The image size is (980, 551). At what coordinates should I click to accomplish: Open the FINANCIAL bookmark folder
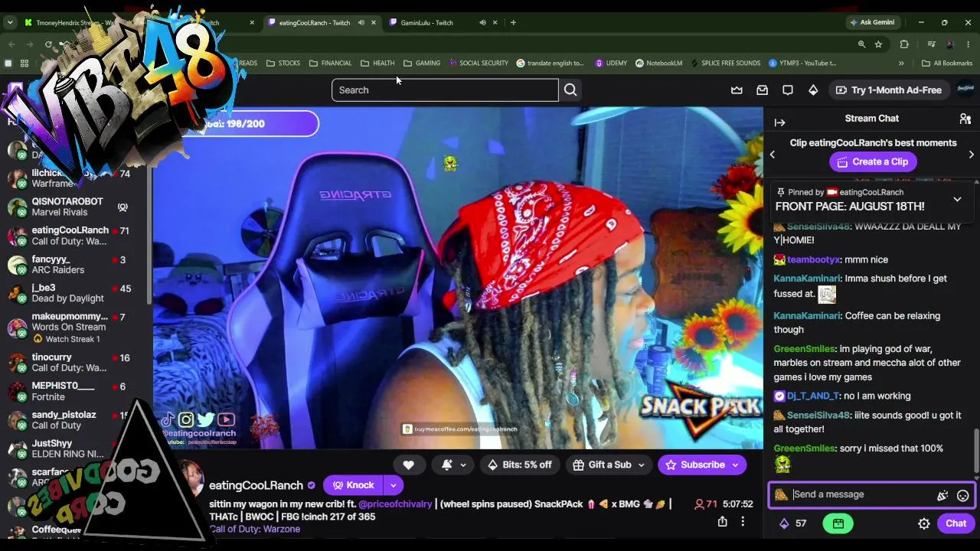point(330,64)
